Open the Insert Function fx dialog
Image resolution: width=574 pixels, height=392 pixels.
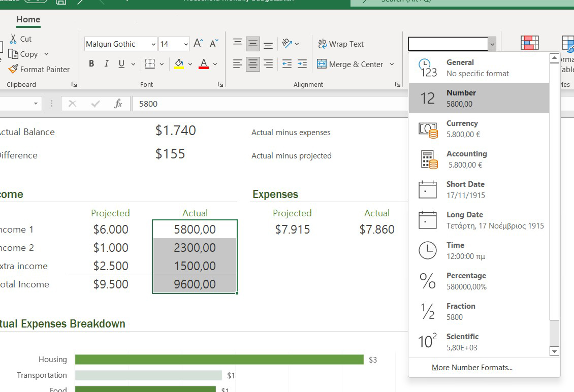tap(118, 104)
